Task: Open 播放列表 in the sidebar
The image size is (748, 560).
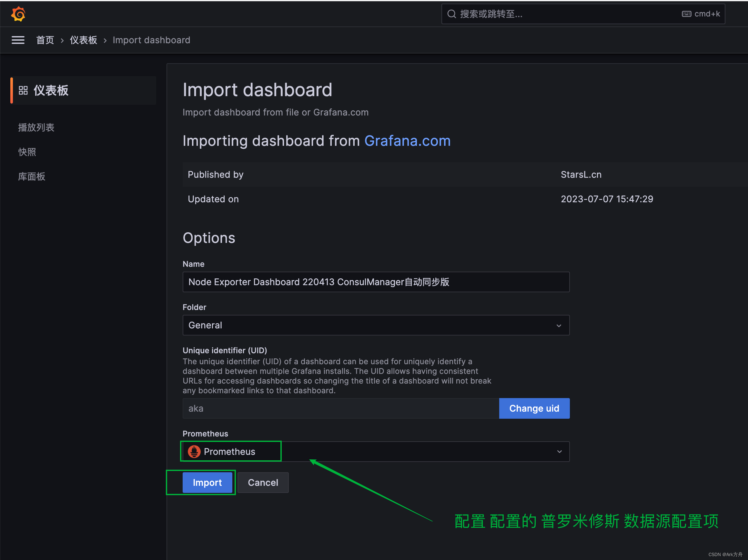Action: (x=36, y=127)
